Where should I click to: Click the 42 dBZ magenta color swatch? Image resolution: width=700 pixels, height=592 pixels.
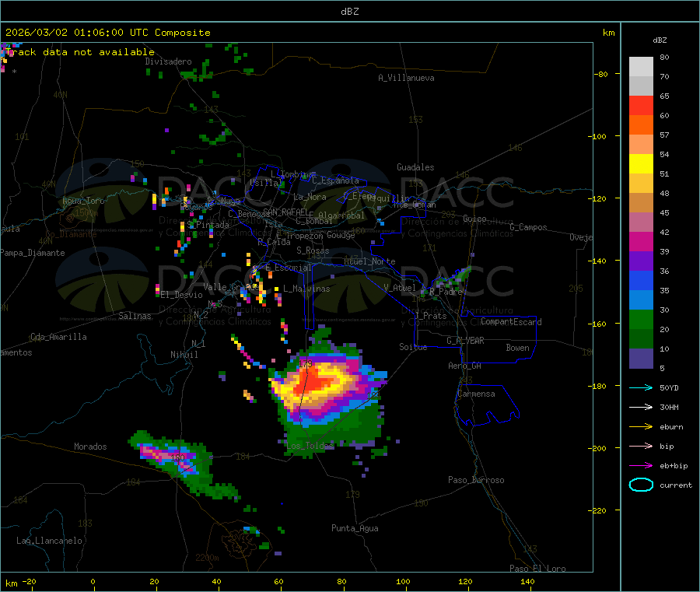point(641,241)
